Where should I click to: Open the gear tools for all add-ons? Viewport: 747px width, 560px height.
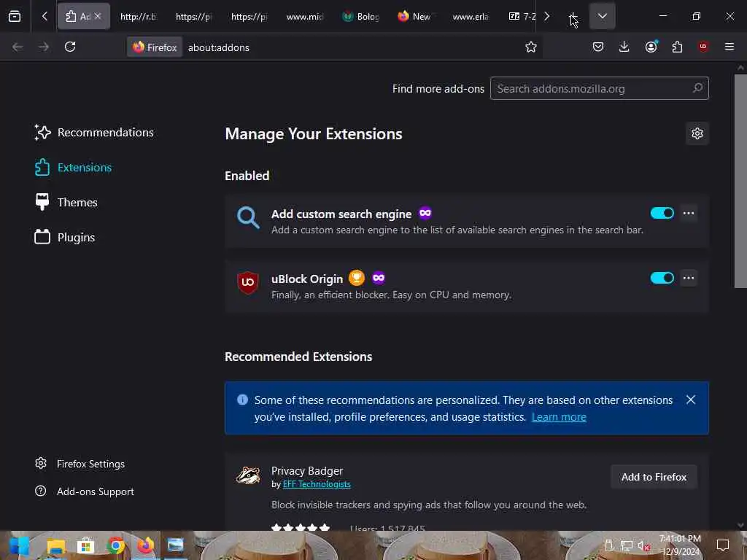click(697, 133)
